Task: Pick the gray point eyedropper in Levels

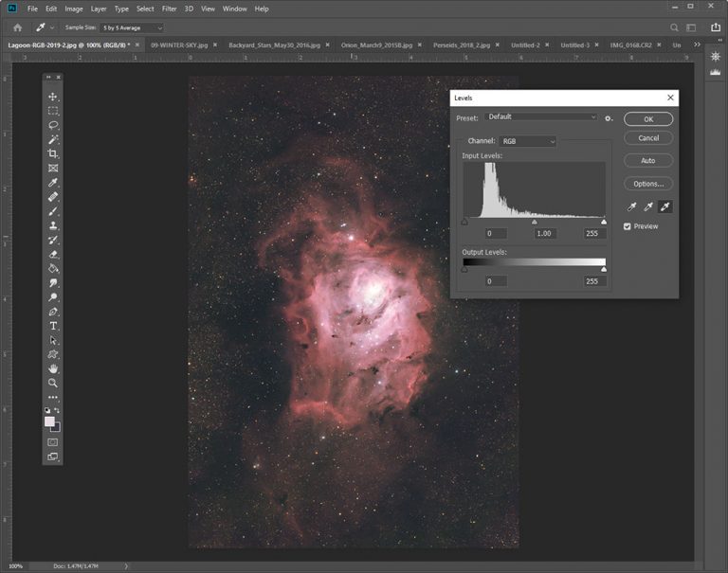Action: coord(648,206)
